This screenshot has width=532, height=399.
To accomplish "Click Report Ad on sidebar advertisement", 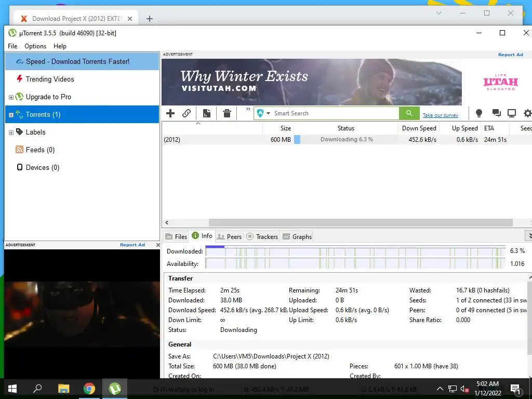I will (x=132, y=245).
